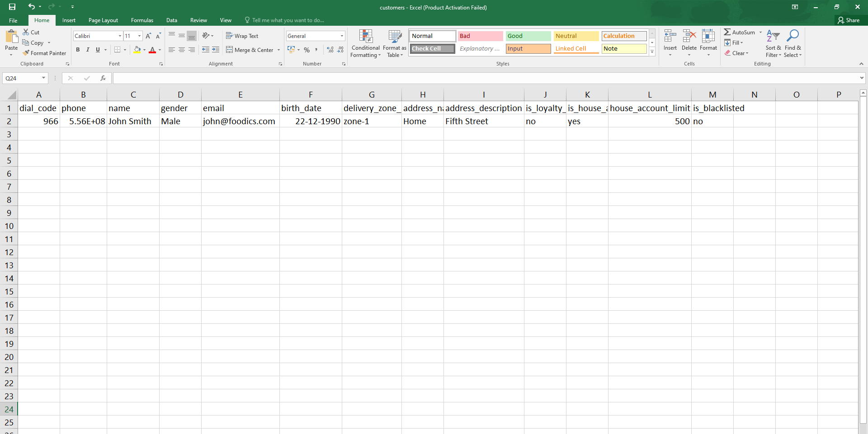Click the Share button
Image resolution: width=868 pixels, height=434 pixels.
click(850, 20)
